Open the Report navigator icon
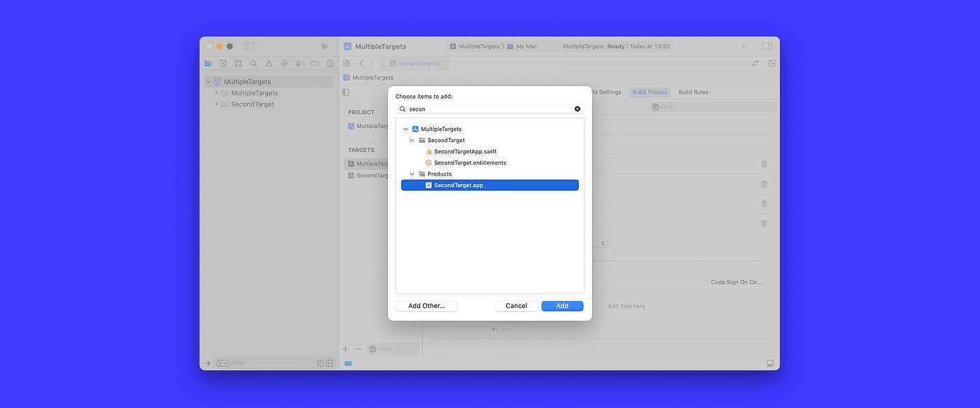Viewport: 980px width, 408px height. tap(329, 63)
